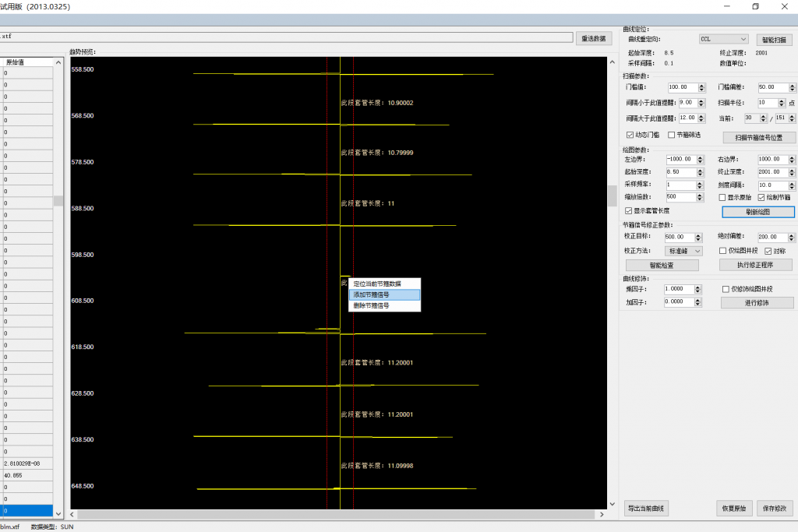Click the 校正目标 field showing 500.00
This screenshot has width=798, height=532.
[x=680, y=237]
